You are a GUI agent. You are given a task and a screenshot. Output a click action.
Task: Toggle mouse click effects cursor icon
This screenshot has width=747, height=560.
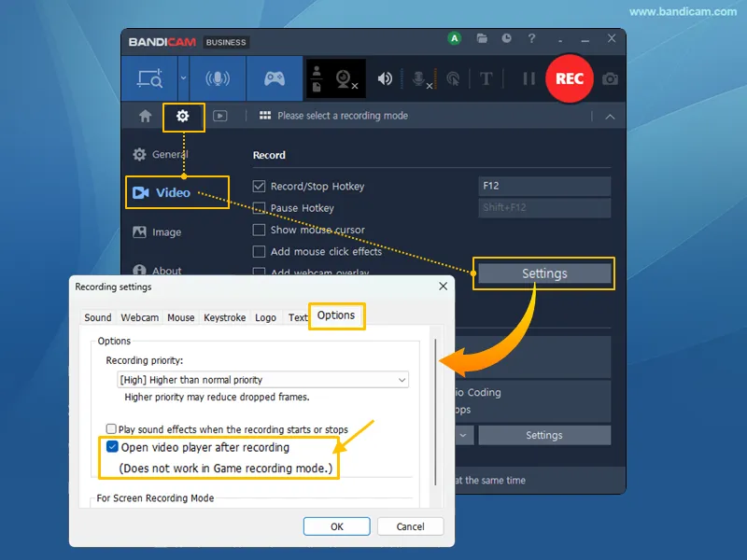(453, 79)
